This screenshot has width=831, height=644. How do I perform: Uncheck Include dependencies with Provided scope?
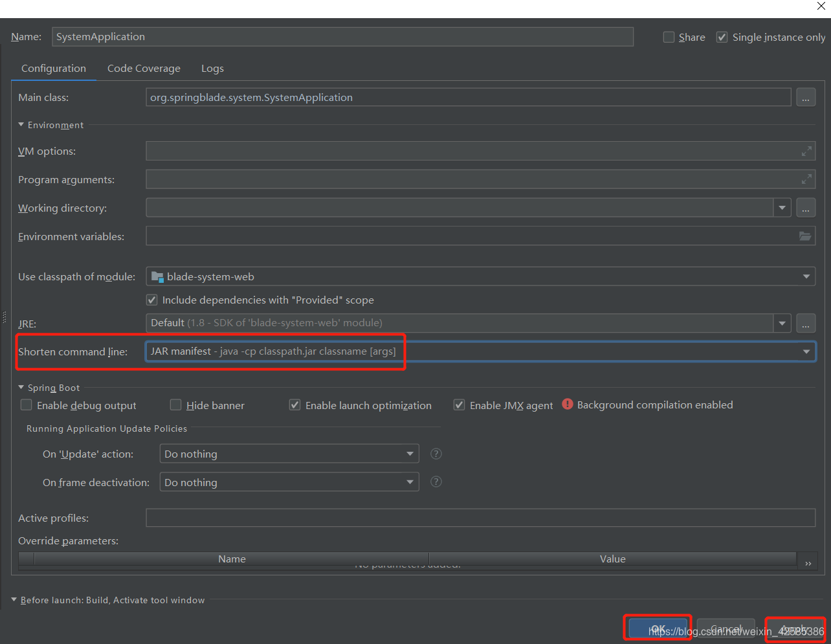(x=151, y=300)
